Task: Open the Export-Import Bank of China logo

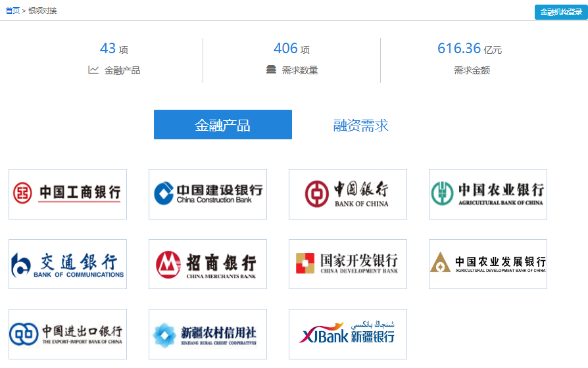Action: [68, 334]
